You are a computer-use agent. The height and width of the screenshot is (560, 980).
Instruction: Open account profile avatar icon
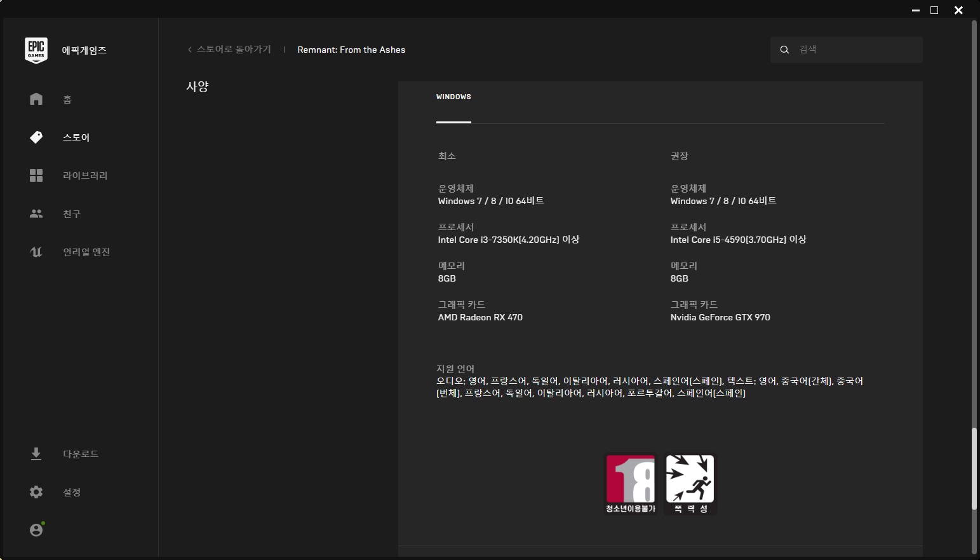click(x=36, y=529)
